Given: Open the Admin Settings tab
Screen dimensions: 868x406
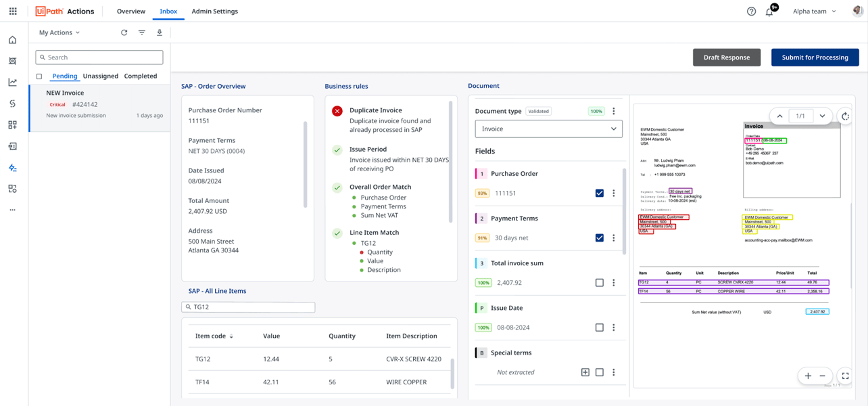Looking at the screenshot, I should pyautogui.click(x=215, y=12).
